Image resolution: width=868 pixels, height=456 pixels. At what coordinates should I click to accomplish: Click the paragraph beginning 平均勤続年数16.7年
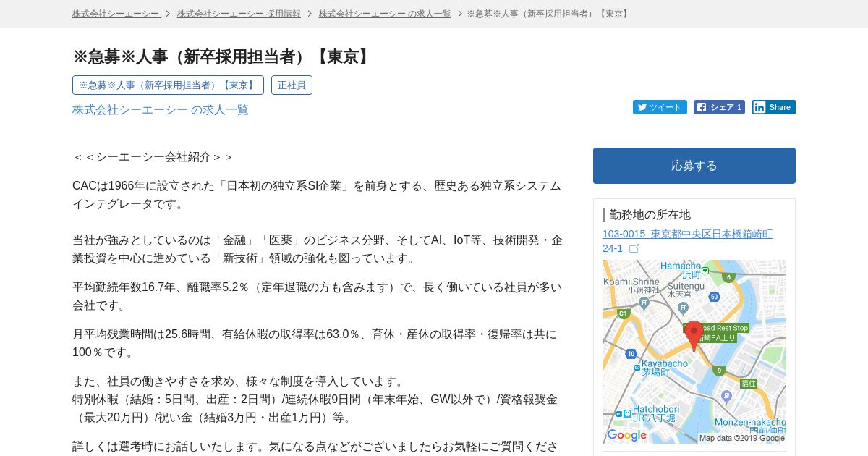coord(318,296)
